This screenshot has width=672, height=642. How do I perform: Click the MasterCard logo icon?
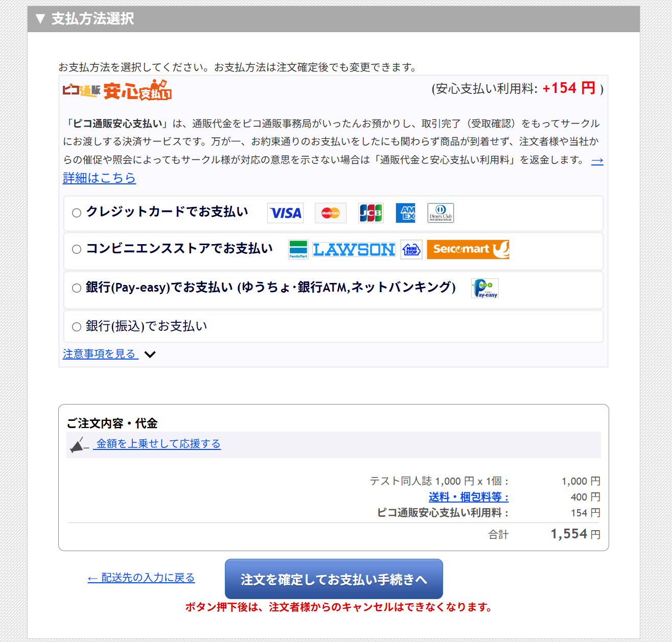pyautogui.click(x=330, y=213)
